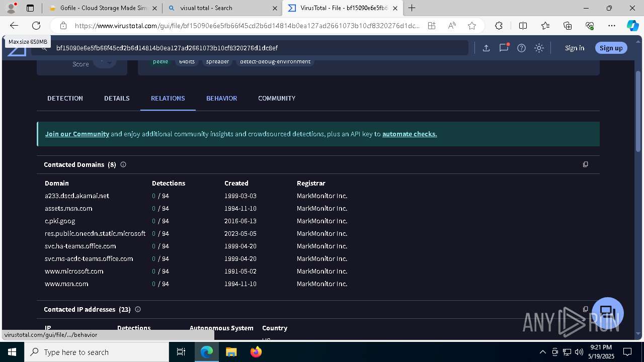
Task: Click info icon beside Contacted IP addresses
Action: pyautogui.click(x=138, y=309)
